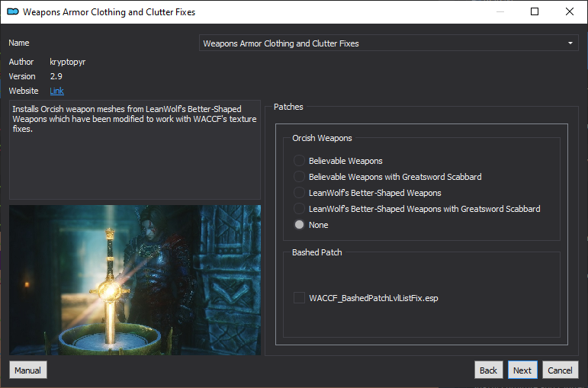Click the sword preview image
This screenshot has width=588, height=388.
(135, 280)
